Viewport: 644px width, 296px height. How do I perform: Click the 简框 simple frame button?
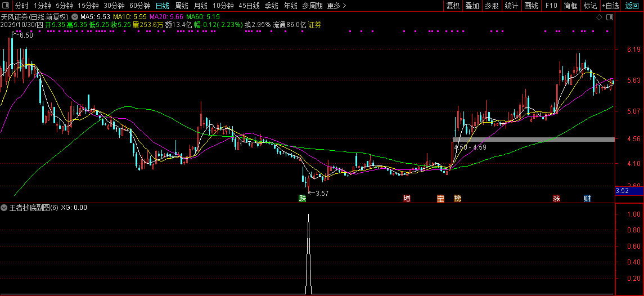[570, 6]
